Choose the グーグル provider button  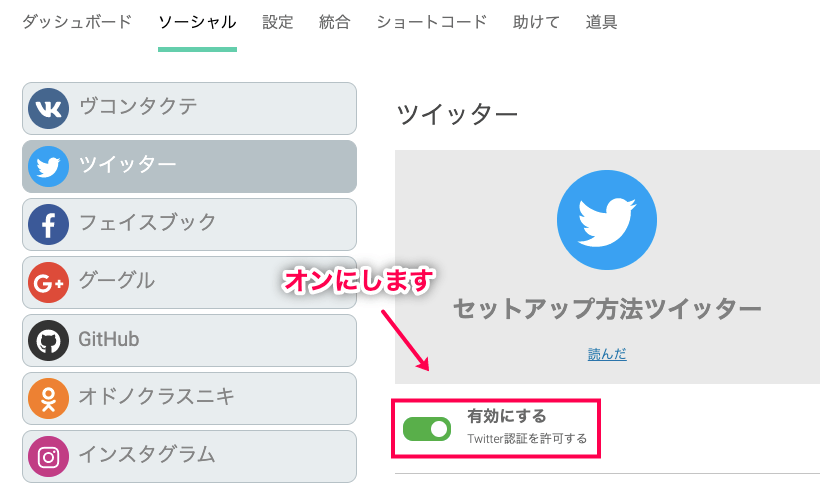coord(189,282)
